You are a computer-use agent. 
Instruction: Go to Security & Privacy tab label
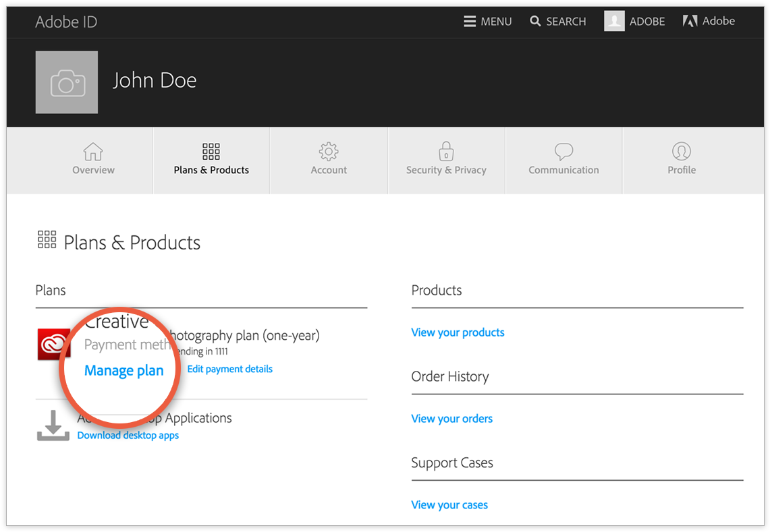click(x=446, y=171)
